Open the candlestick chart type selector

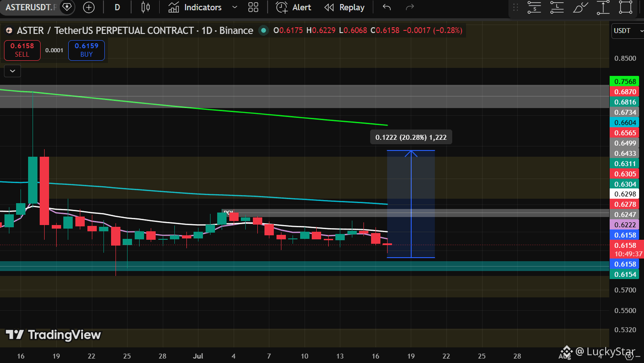(x=145, y=7)
